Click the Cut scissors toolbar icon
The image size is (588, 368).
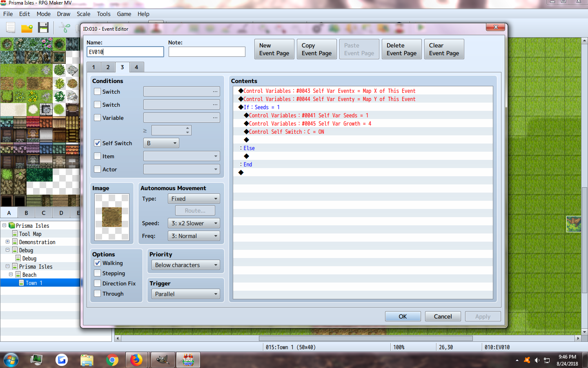(64, 28)
